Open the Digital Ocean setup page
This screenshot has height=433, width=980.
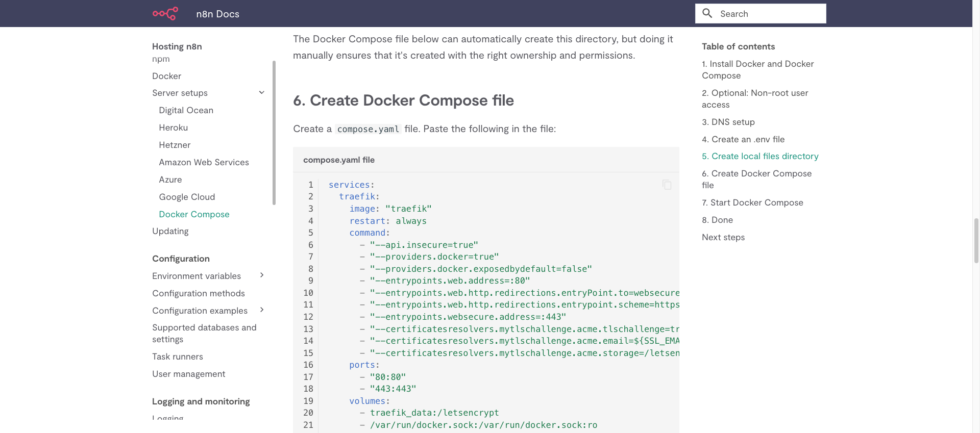[186, 110]
